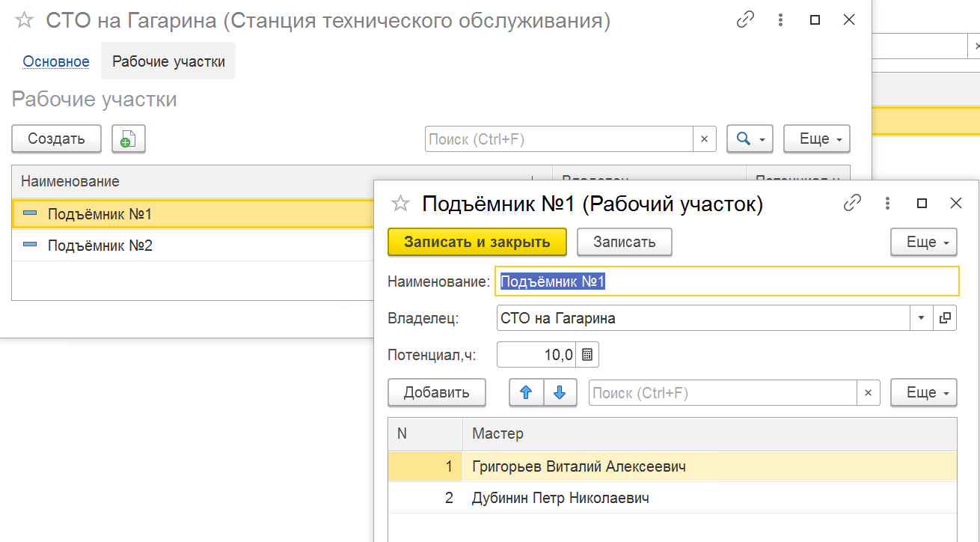Open three-dot menu in СТО на Гагарина window
This screenshot has height=542, width=980.
click(781, 20)
